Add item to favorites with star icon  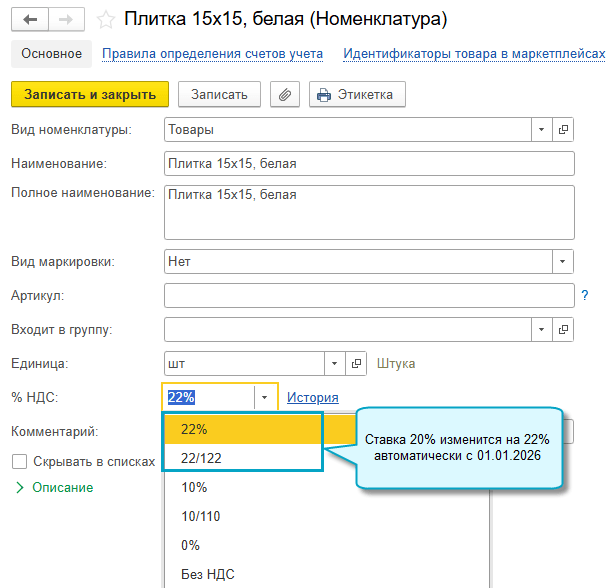[x=105, y=19]
